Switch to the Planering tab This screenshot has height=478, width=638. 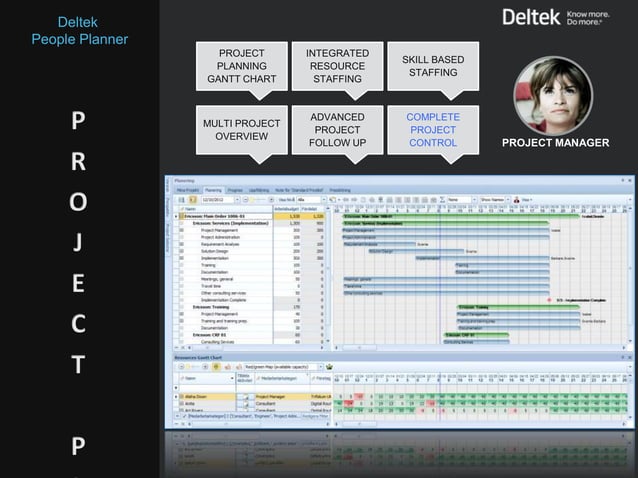(213, 190)
